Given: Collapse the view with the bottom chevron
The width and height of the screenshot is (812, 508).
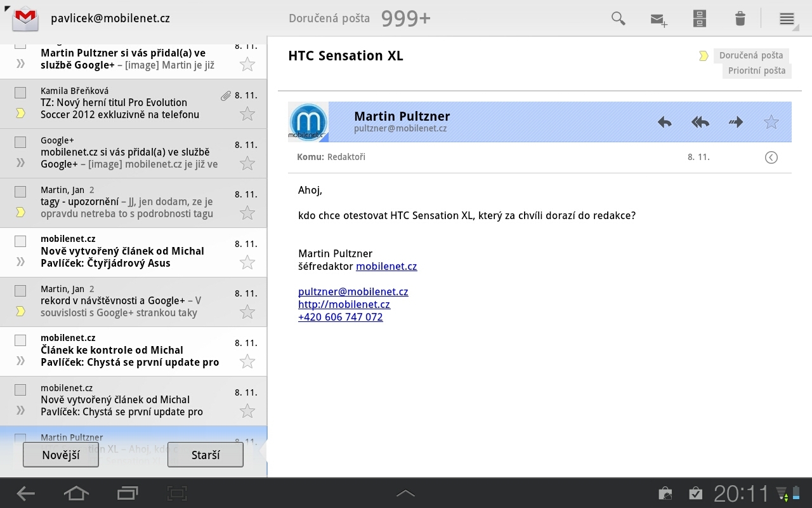Looking at the screenshot, I should [x=405, y=493].
